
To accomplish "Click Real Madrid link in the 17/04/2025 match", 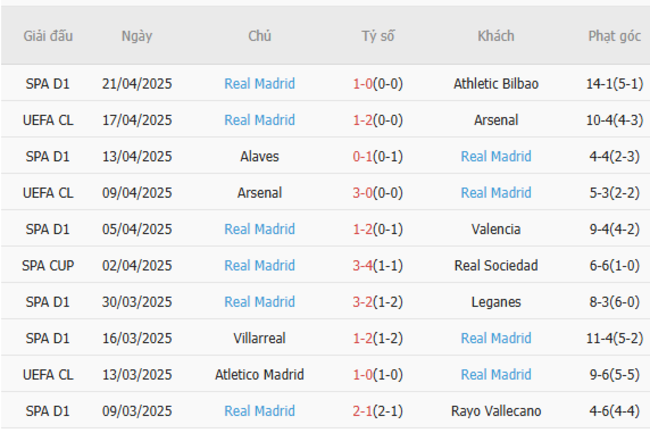I will (x=260, y=120).
